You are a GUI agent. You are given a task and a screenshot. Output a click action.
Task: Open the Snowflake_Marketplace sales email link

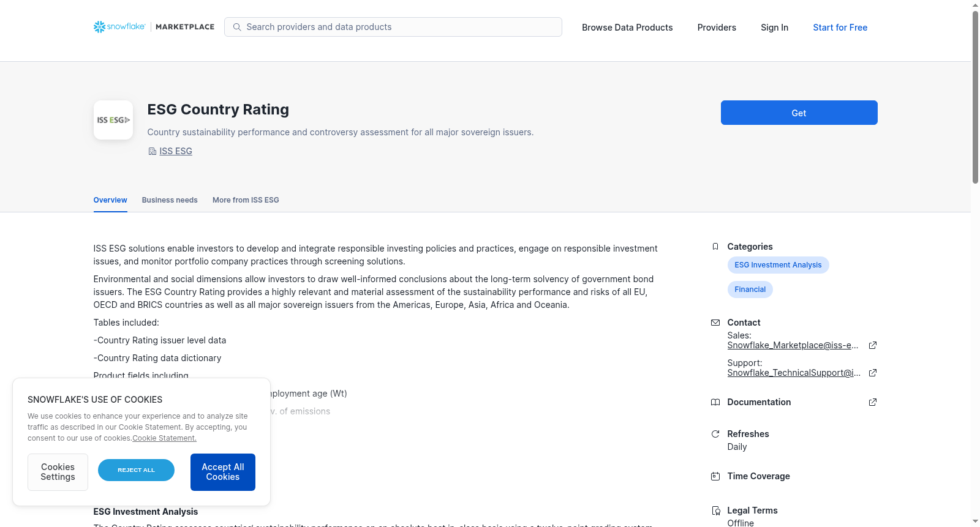(793, 345)
